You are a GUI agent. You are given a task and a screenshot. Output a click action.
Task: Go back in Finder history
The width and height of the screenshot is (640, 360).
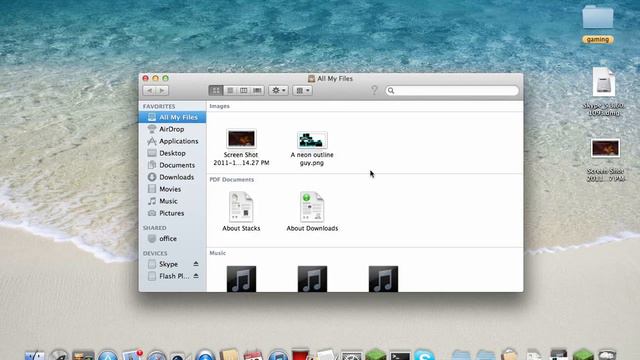pyautogui.click(x=149, y=91)
